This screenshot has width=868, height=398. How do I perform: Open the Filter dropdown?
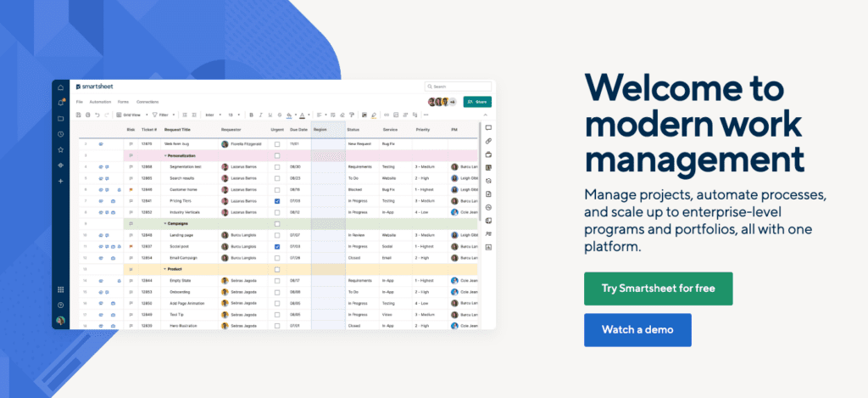click(x=164, y=115)
